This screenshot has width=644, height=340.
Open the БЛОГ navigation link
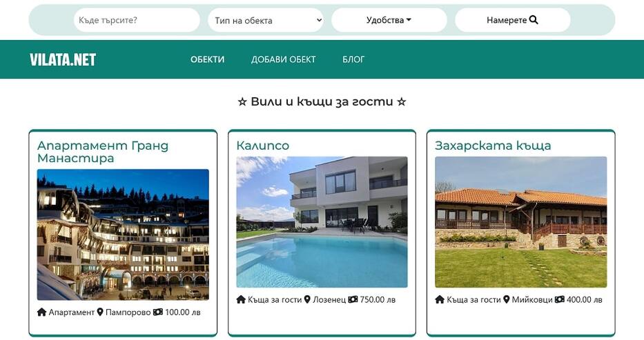click(353, 59)
